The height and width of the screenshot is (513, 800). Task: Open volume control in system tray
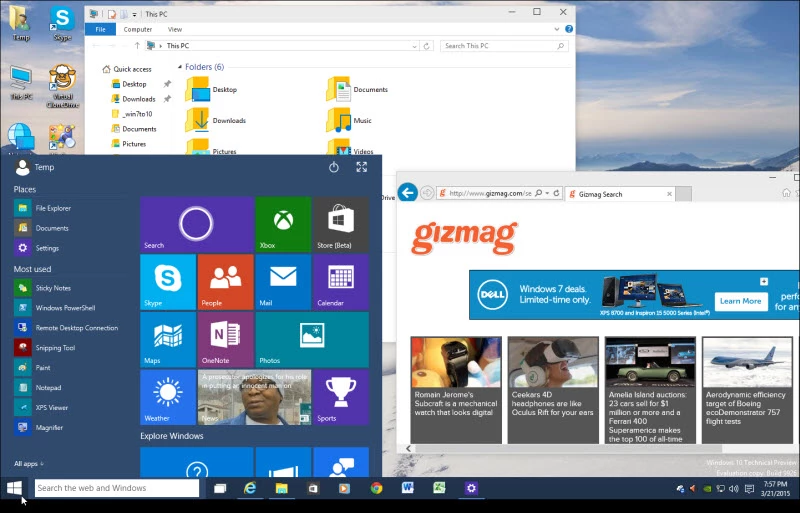coord(734,488)
